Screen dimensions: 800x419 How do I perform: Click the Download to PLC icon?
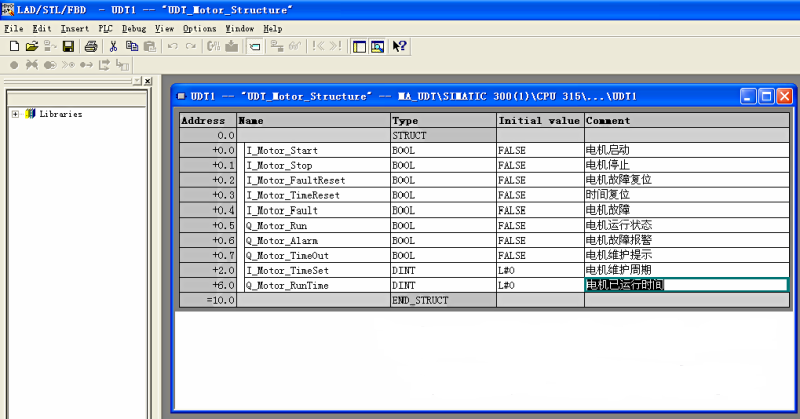pyautogui.click(x=232, y=46)
